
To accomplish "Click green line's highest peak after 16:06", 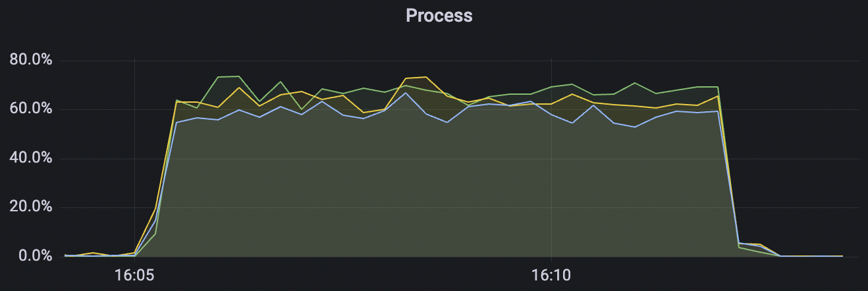I will point(238,76).
